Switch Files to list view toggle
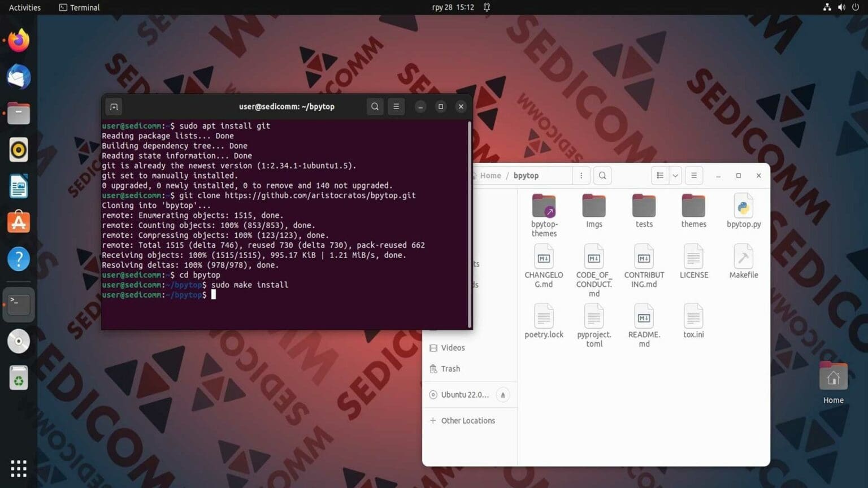Screen dimensions: 868x488 (660, 176)
